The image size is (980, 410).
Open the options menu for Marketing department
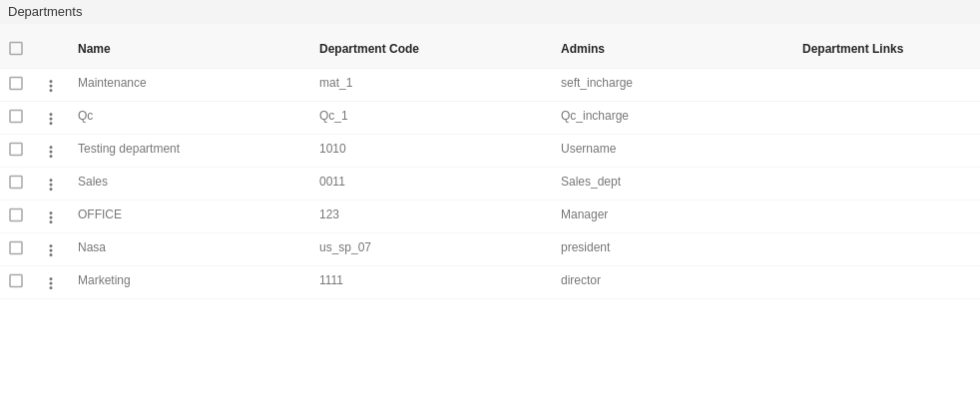coord(51,283)
